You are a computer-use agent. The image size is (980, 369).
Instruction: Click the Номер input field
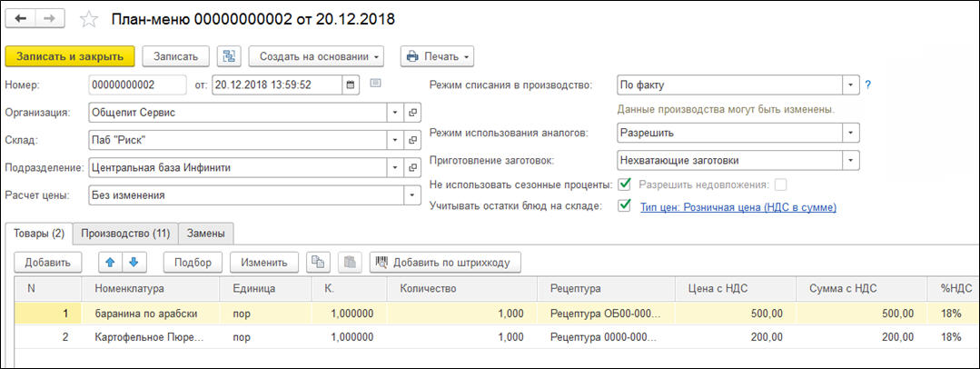pyautogui.click(x=138, y=85)
